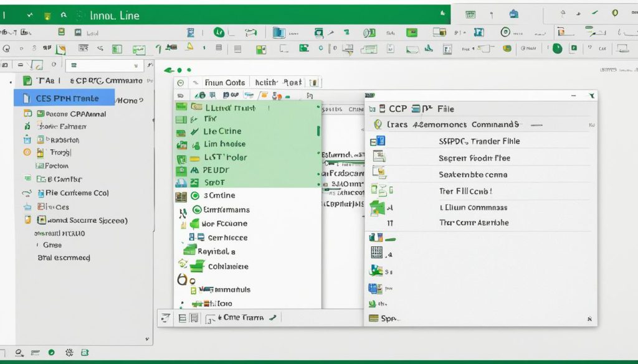Click the blue briefcase icon in top-right bar
Viewport: 638px width, 364px height.
click(x=514, y=14)
